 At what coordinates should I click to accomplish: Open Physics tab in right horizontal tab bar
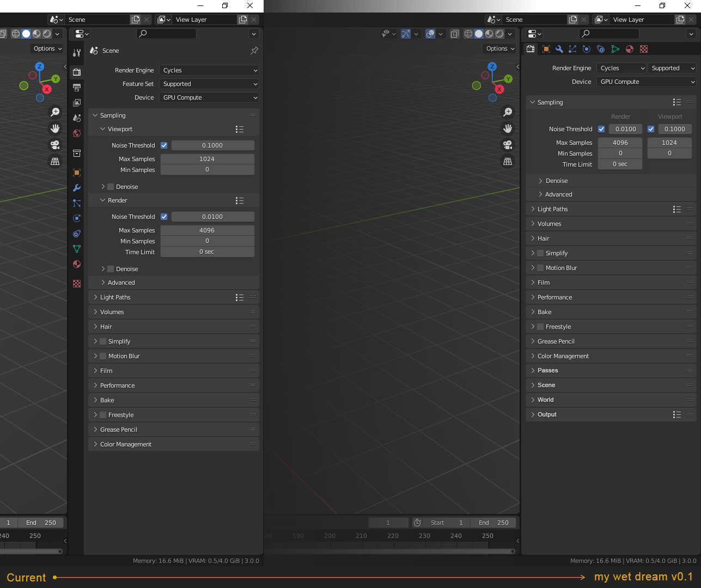click(x=587, y=49)
